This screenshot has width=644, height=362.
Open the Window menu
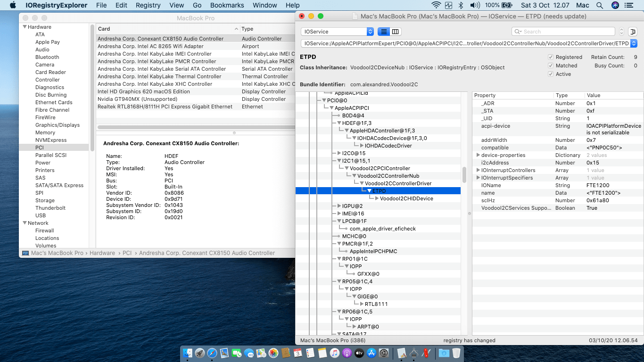[265, 5]
